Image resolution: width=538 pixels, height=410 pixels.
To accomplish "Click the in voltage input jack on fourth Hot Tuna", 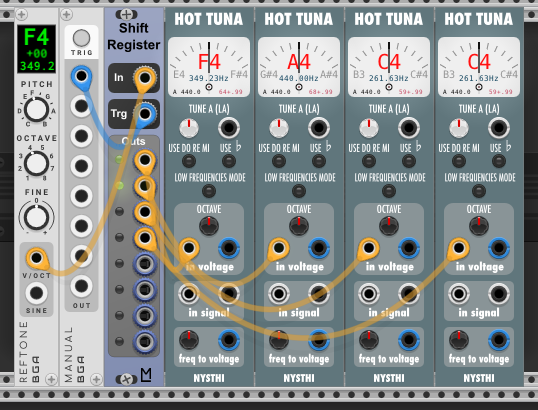I will coord(459,247).
